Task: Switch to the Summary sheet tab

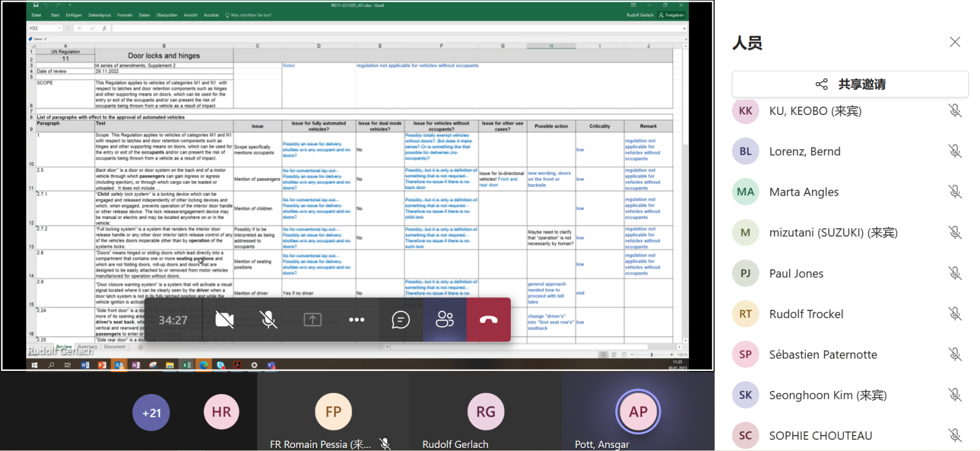Action: pyautogui.click(x=88, y=347)
